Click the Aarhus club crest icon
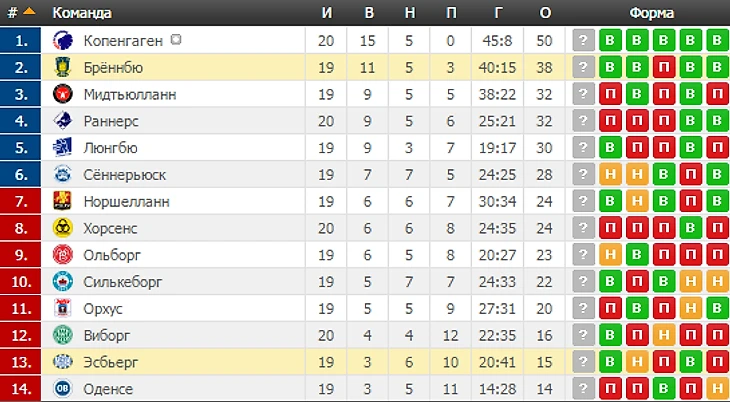 [x=62, y=308]
